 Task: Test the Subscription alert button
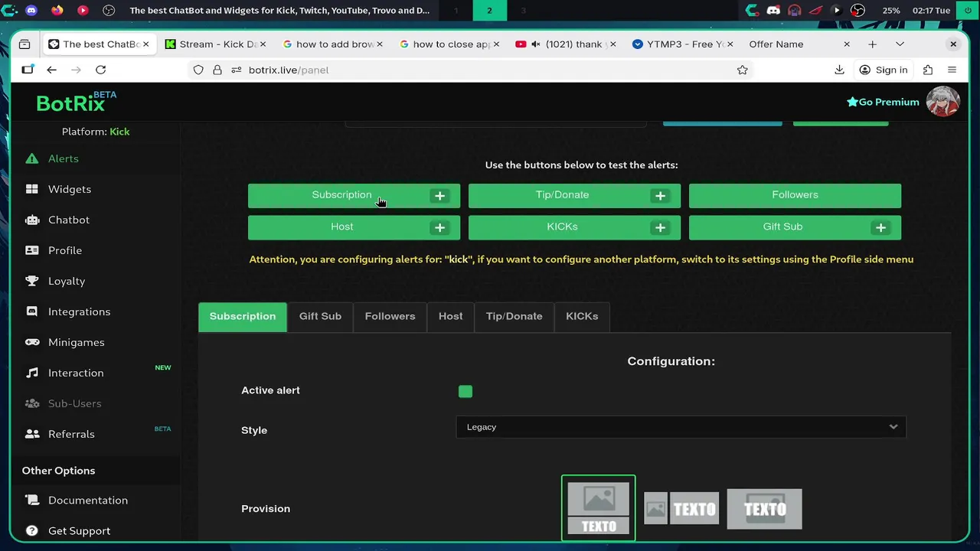click(354, 195)
